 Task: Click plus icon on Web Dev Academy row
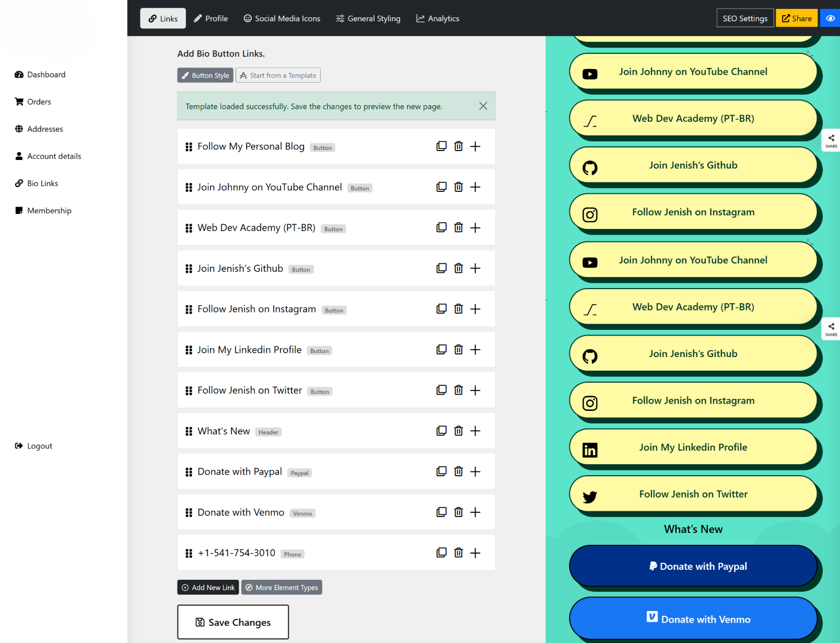point(475,228)
